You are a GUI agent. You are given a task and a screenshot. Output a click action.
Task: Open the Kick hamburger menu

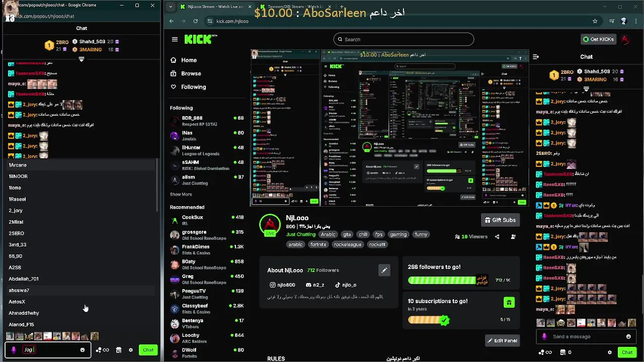(x=175, y=39)
